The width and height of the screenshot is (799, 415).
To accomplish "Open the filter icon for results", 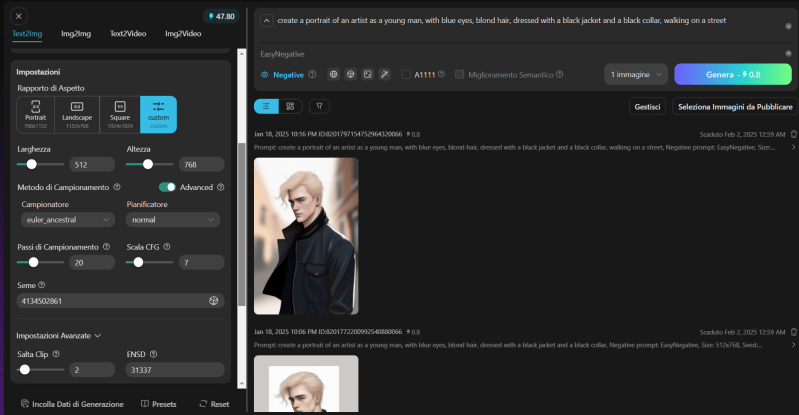I will (x=318, y=106).
